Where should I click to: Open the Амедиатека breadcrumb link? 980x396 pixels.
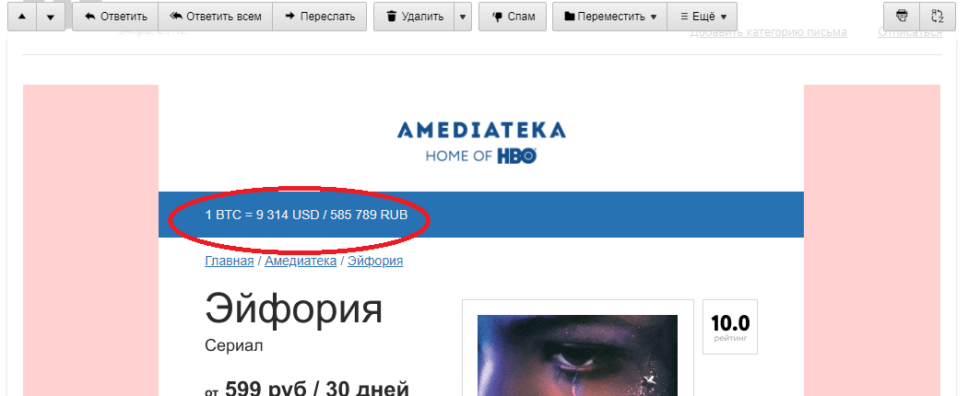coord(301,261)
